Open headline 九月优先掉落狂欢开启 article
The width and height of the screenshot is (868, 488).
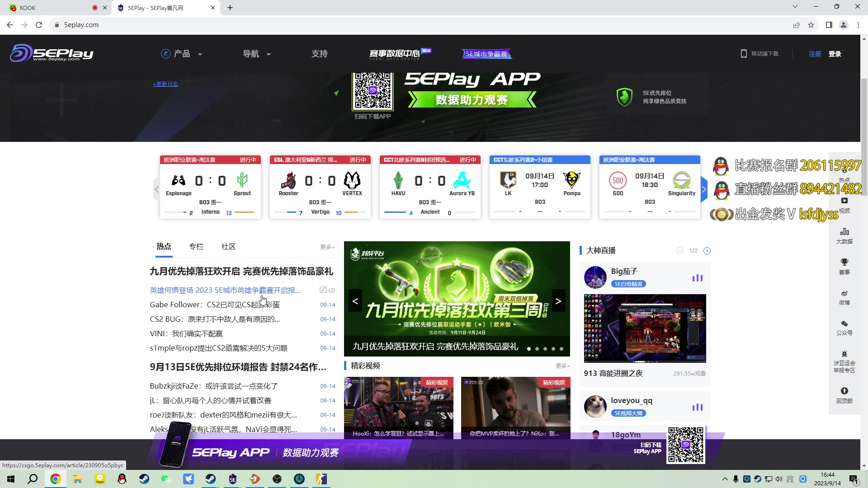(241, 271)
